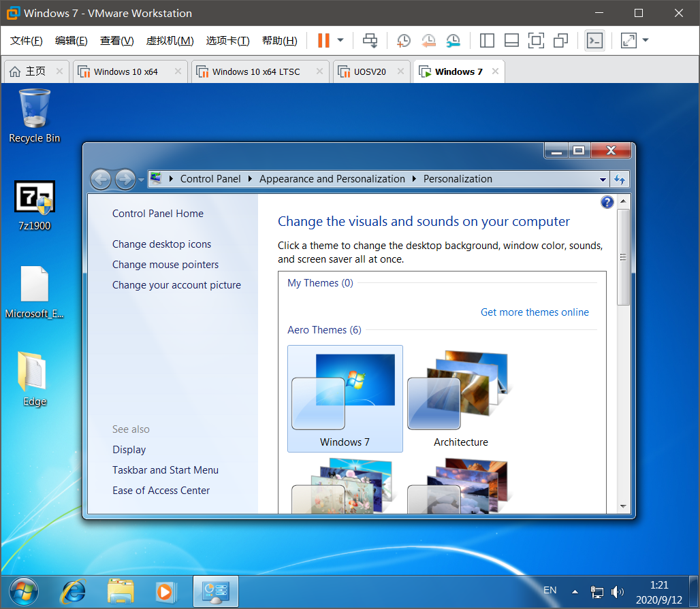Click the Windows Start orb
700x609 pixels.
pos(24,591)
